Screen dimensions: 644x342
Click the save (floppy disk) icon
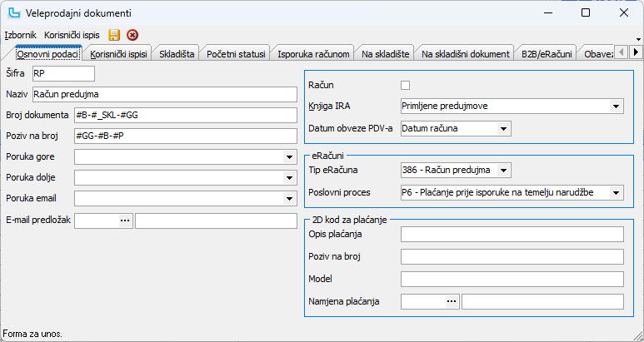point(114,35)
